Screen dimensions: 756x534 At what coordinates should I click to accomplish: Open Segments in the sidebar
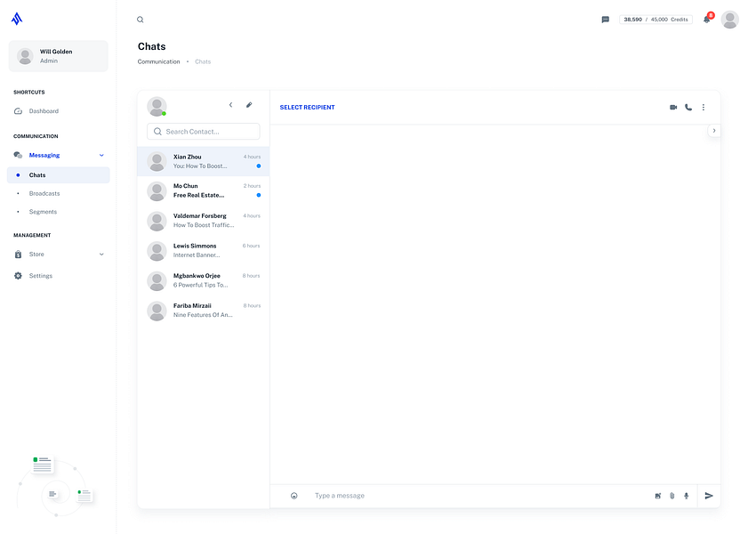coord(43,212)
